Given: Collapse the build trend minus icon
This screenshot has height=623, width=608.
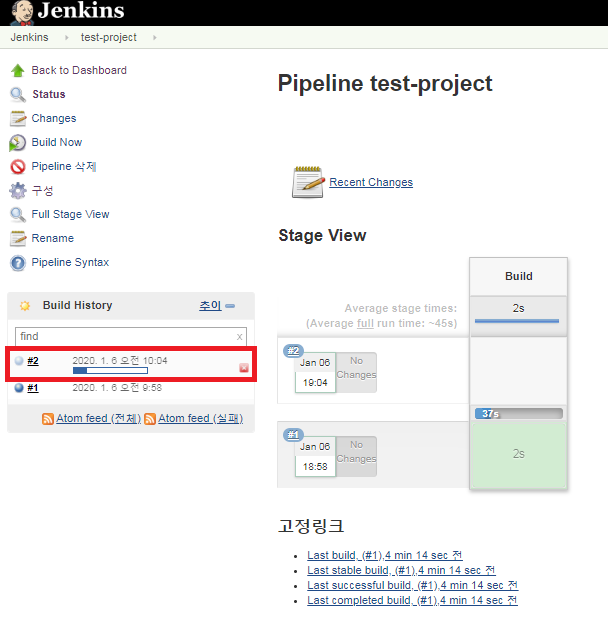Looking at the screenshot, I should tap(230, 306).
